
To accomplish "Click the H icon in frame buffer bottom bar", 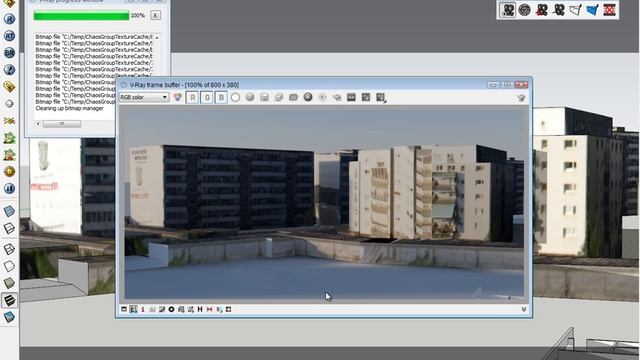I will (x=200, y=309).
